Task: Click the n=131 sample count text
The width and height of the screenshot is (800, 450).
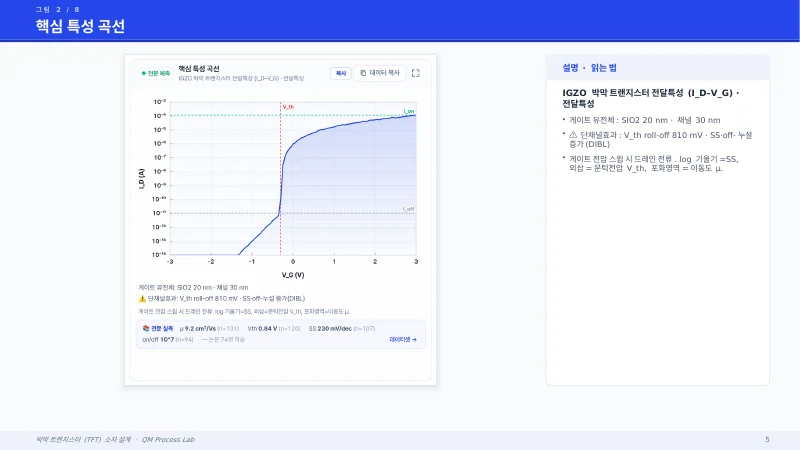Action: pyautogui.click(x=228, y=329)
